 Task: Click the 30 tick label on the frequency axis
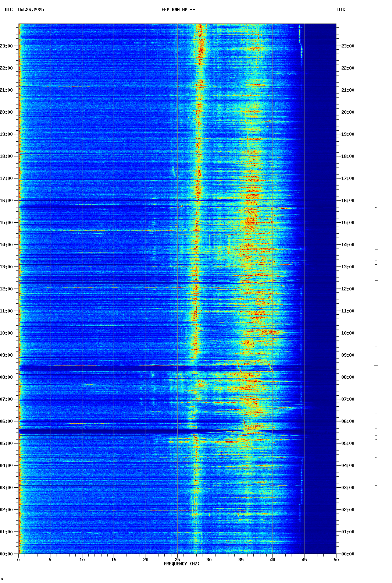(x=209, y=560)
